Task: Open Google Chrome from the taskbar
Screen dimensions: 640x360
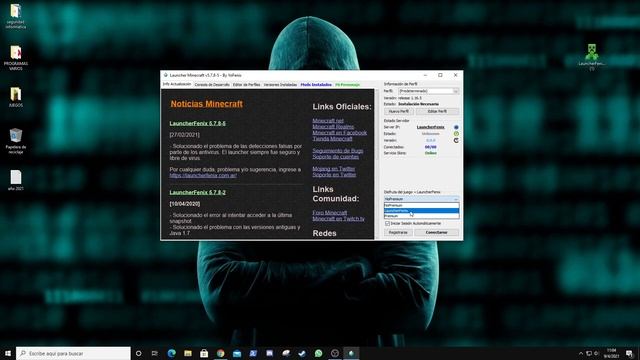Action: coord(220,353)
